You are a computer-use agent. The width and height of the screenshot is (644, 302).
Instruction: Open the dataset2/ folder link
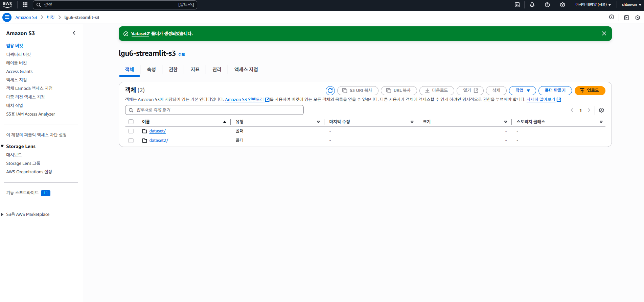(159, 141)
